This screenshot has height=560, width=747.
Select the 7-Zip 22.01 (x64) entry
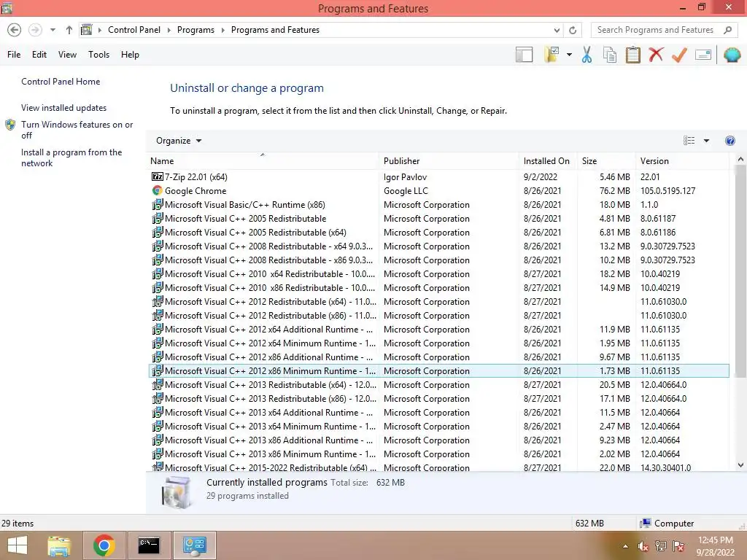(x=438, y=177)
